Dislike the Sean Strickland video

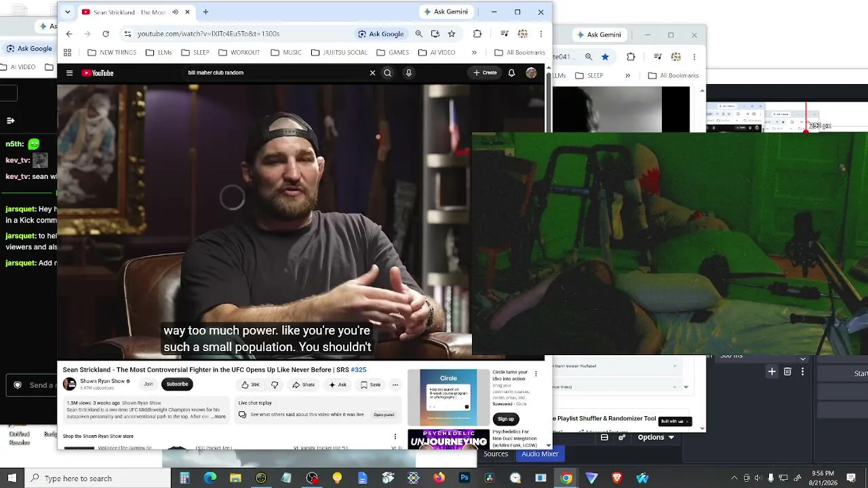coord(275,384)
